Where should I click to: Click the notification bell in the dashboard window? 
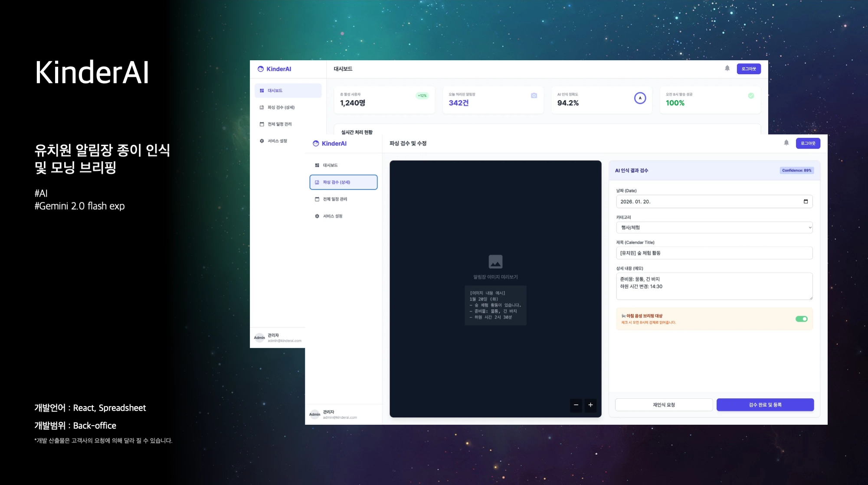pyautogui.click(x=727, y=68)
